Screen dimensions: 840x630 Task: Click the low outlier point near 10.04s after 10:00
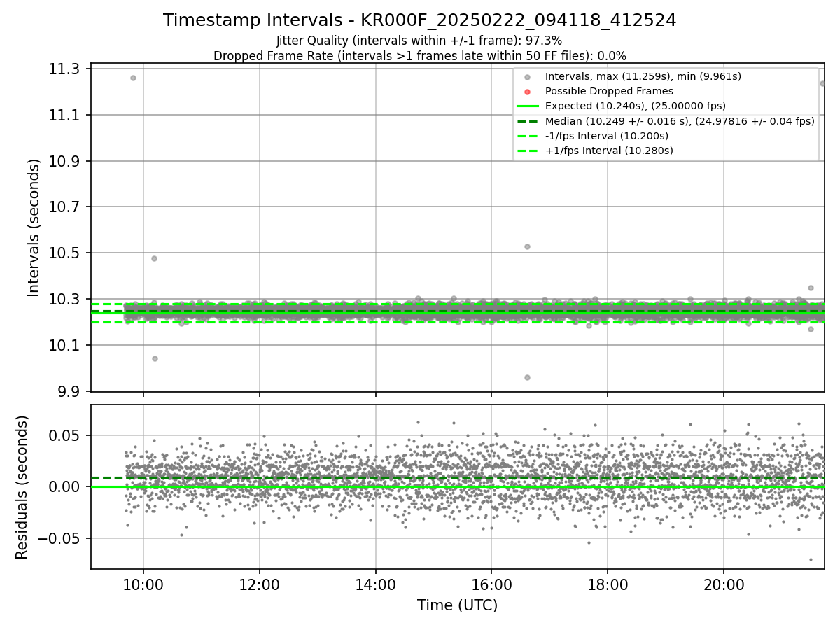click(x=155, y=358)
